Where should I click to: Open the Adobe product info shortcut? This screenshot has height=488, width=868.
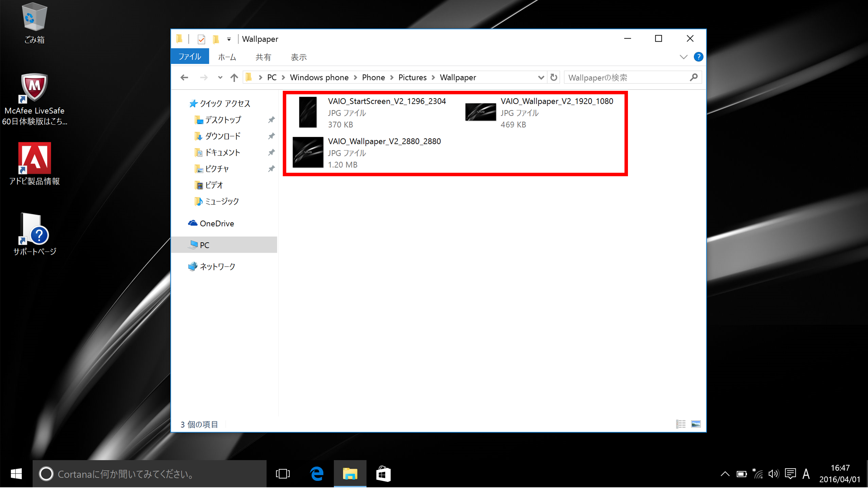[34, 163]
